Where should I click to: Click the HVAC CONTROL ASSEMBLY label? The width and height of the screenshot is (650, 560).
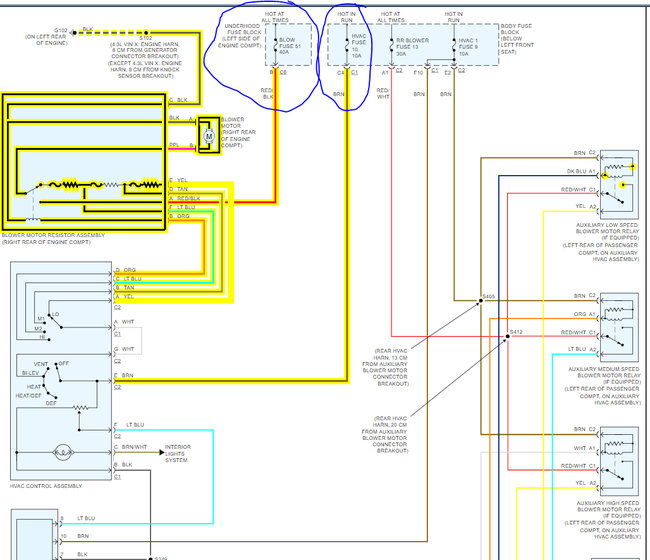46,486
